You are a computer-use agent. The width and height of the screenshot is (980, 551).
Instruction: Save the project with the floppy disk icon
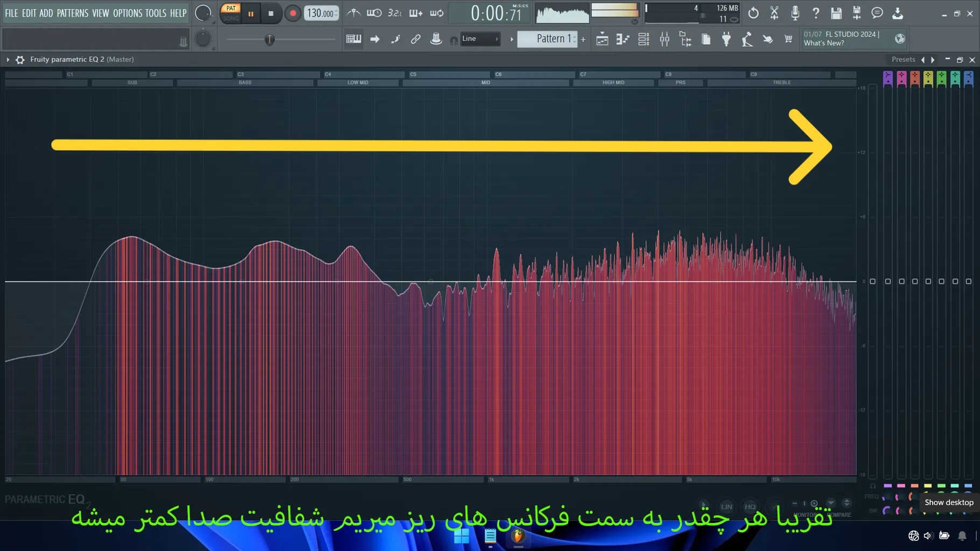(836, 13)
